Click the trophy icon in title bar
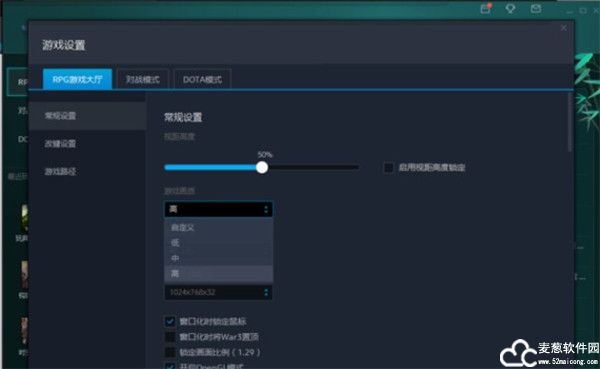Image resolution: width=600 pixels, height=369 pixels. [510, 8]
